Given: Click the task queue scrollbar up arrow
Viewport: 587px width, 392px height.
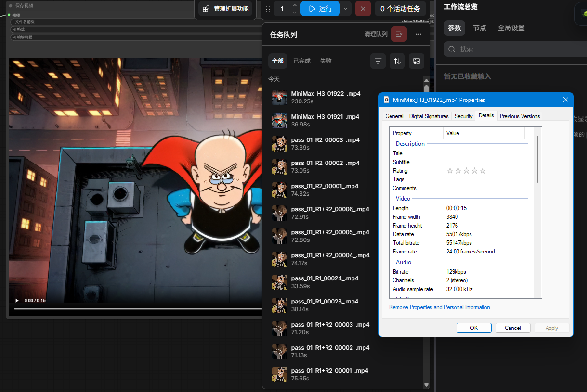Looking at the screenshot, I should 426,80.
